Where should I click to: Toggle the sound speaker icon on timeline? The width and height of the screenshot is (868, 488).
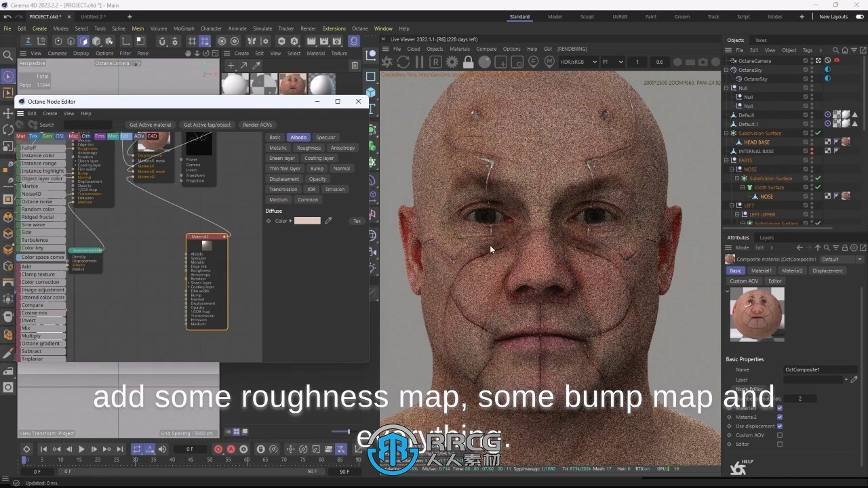click(162, 449)
